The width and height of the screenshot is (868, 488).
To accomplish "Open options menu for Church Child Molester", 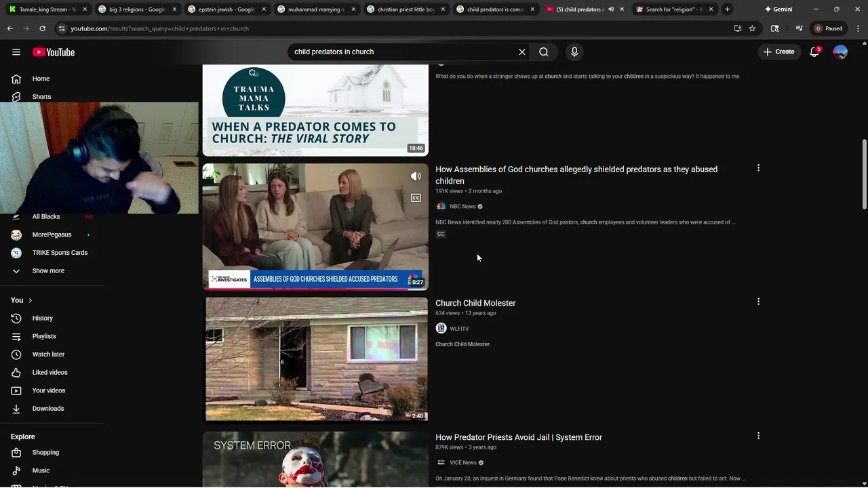I will (x=758, y=302).
